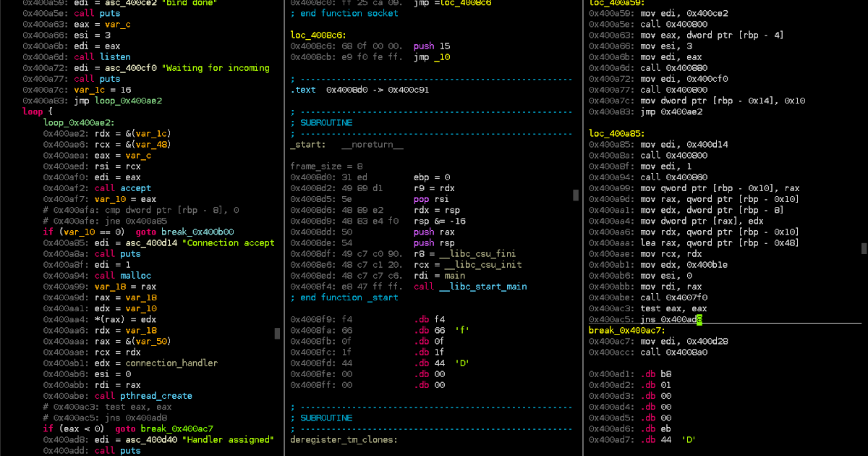The width and height of the screenshot is (868, 456).
Task: Select the 'call malloc' instruction
Action: coord(122,276)
